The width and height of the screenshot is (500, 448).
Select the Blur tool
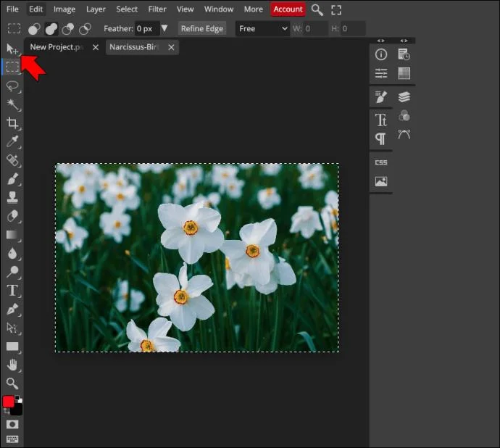tap(12, 253)
